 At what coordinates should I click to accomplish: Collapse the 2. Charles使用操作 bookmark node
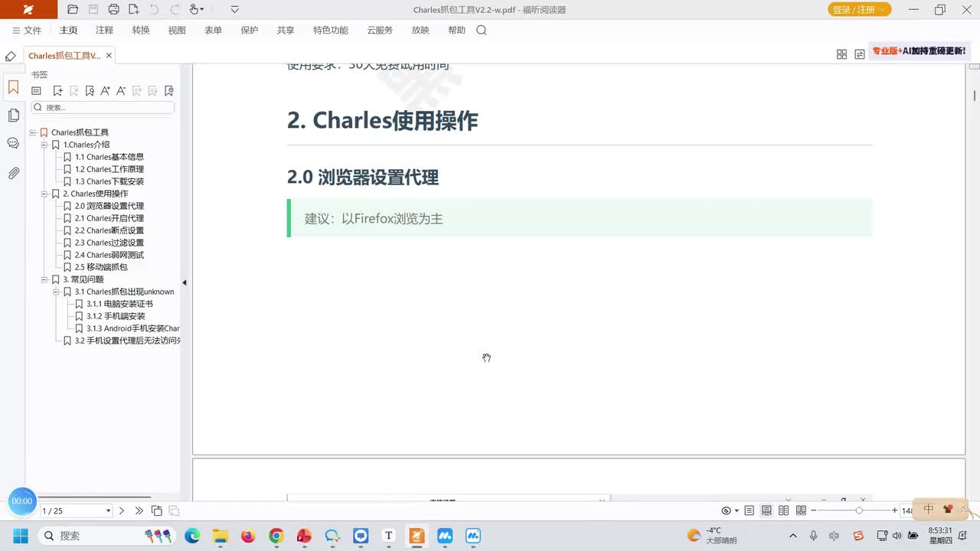(44, 194)
